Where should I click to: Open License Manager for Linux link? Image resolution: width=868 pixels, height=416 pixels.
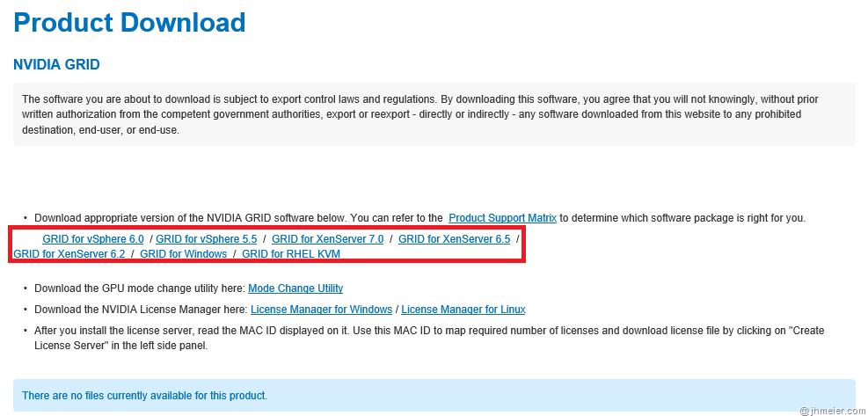(463, 310)
